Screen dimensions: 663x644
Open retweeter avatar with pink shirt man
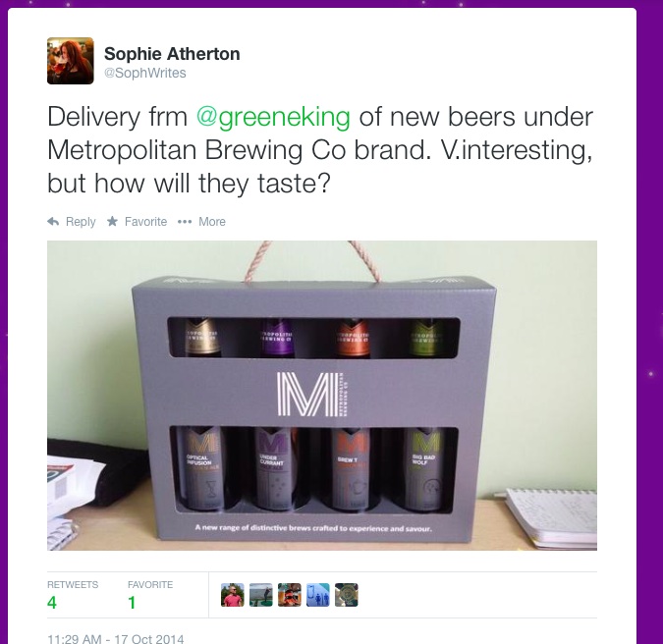click(233, 595)
